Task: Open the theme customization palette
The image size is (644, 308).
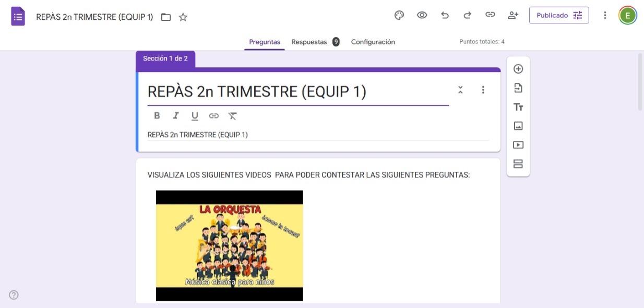Action: pyautogui.click(x=399, y=15)
